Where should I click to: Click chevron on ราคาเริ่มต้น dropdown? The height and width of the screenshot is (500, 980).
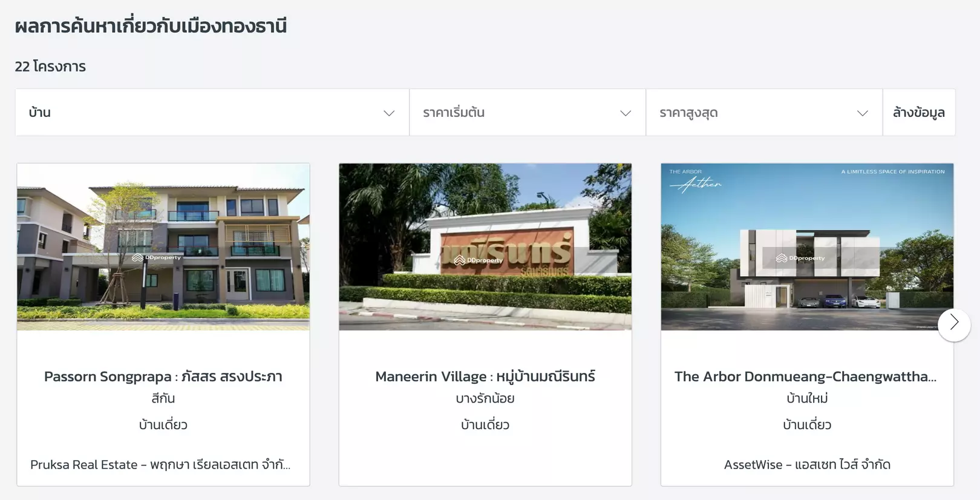[x=626, y=113]
